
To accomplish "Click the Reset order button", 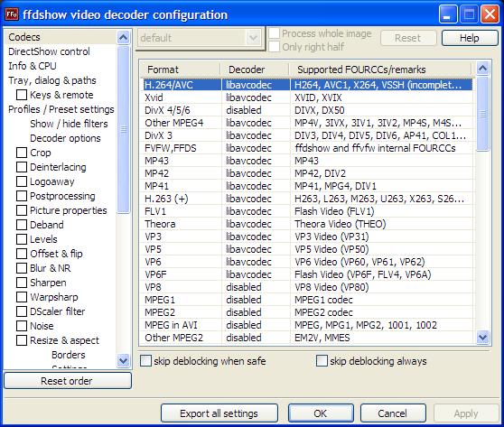I will (68, 381).
